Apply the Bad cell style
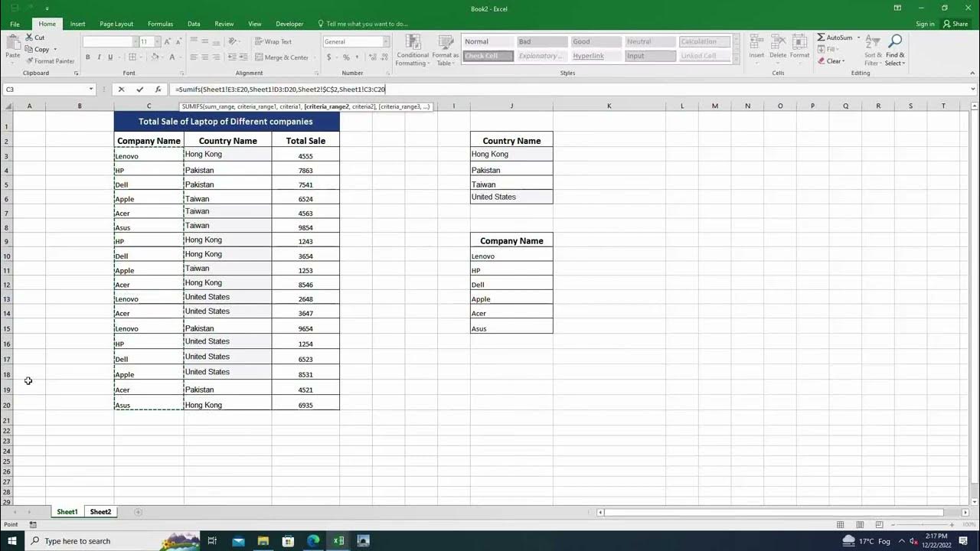The height and width of the screenshot is (551, 980). 543,42
